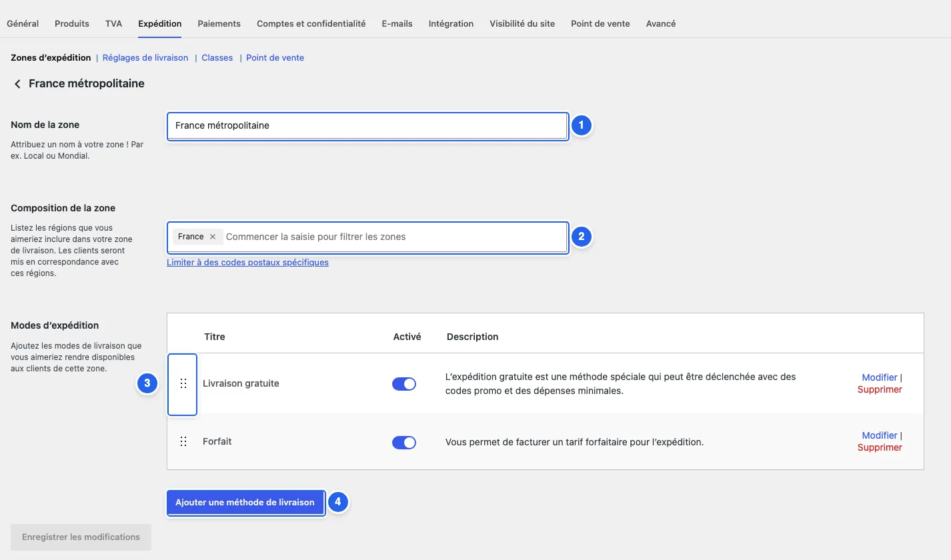Click the Forfait method title
Viewport: 951px width, 560px height.
point(217,442)
